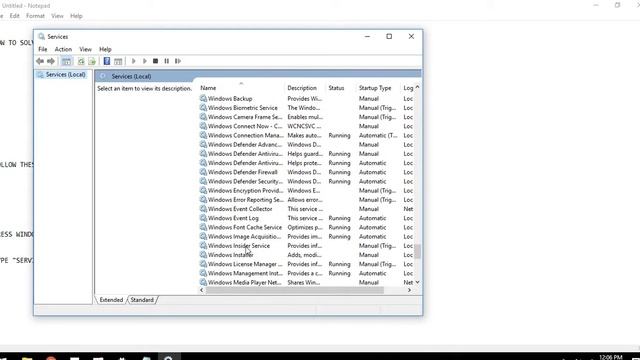This screenshot has width=640, height=360.
Task: Select the Windows Font Cache Service icon
Action: click(203, 227)
